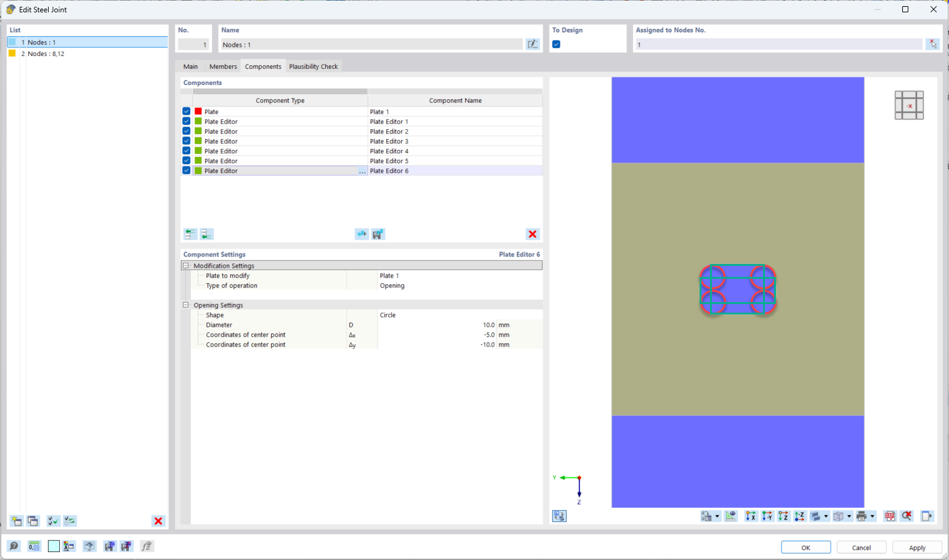
Task: Click the copy steel joint icon
Action: tap(33, 521)
